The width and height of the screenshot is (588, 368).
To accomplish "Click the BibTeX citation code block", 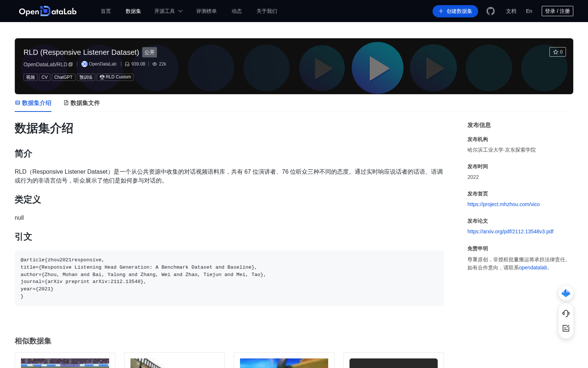I will coord(229,278).
